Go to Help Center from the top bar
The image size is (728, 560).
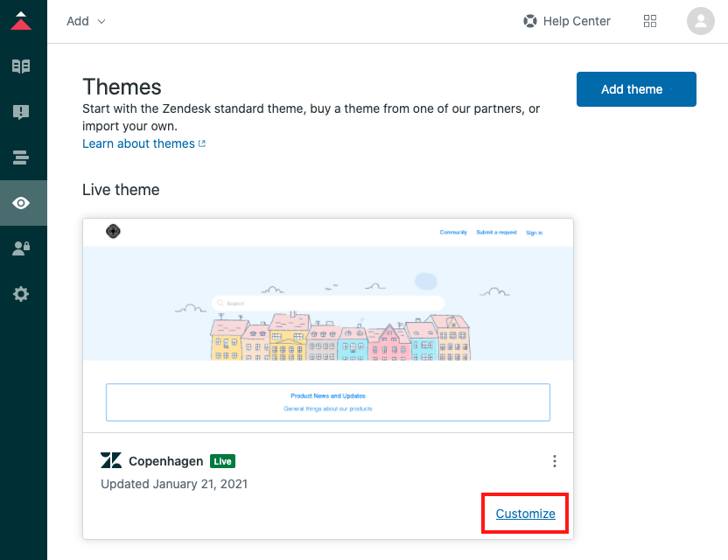click(x=567, y=21)
